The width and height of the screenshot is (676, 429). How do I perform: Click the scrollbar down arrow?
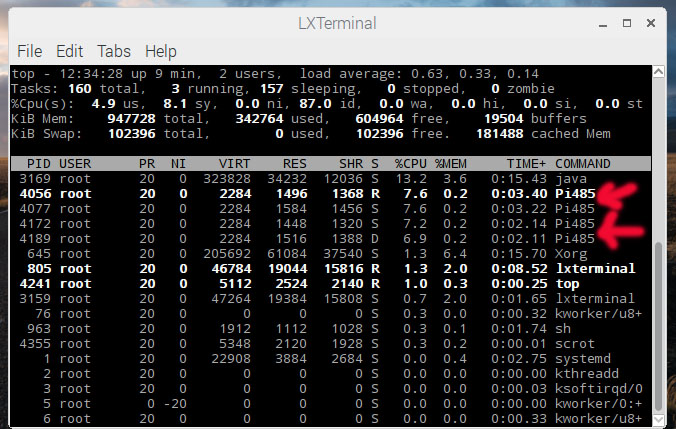tap(658, 420)
